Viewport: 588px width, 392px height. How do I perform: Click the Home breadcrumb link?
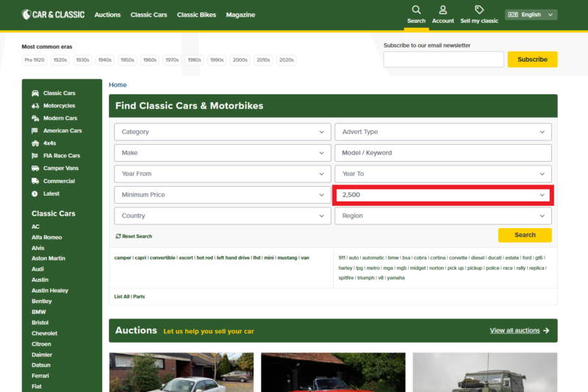(118, 85)
